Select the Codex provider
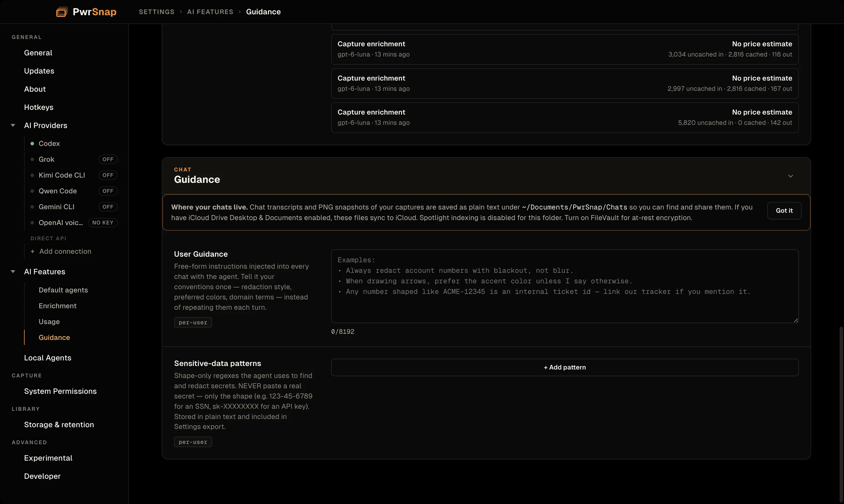 [x=49, y=143]
